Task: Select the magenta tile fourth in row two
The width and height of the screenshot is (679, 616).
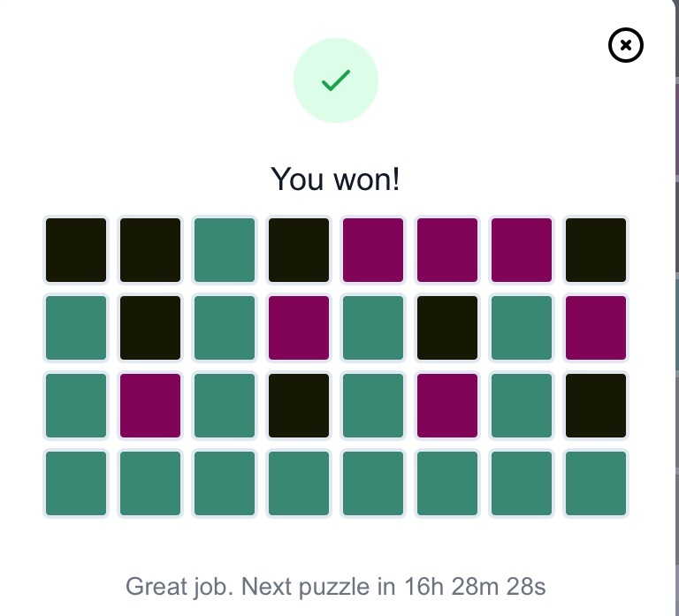Action: [x=298, y=328]
